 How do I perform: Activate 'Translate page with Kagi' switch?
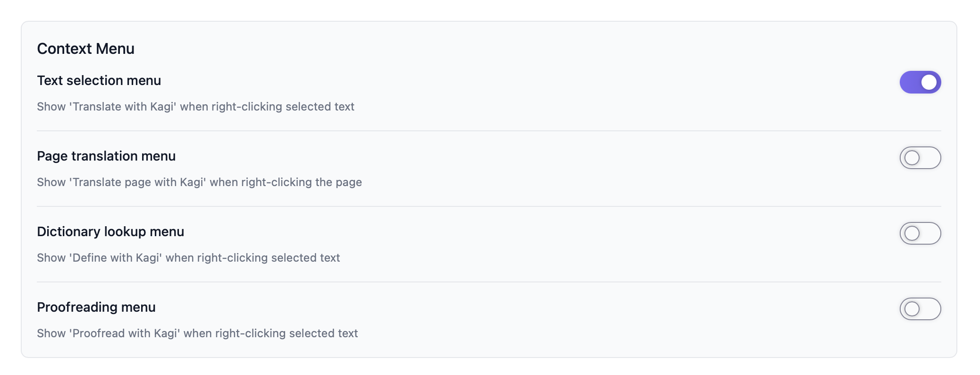tap(920, 158)
